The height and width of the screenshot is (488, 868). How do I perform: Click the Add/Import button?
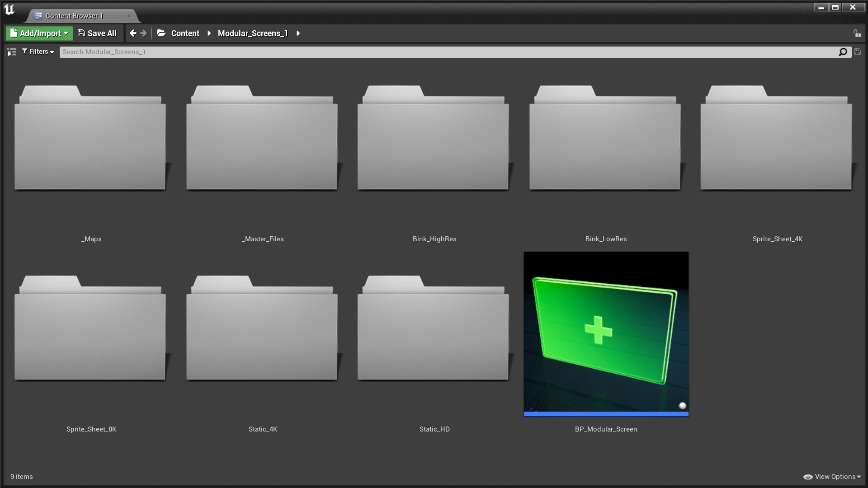pyautogui.click(x=39, y=33)
